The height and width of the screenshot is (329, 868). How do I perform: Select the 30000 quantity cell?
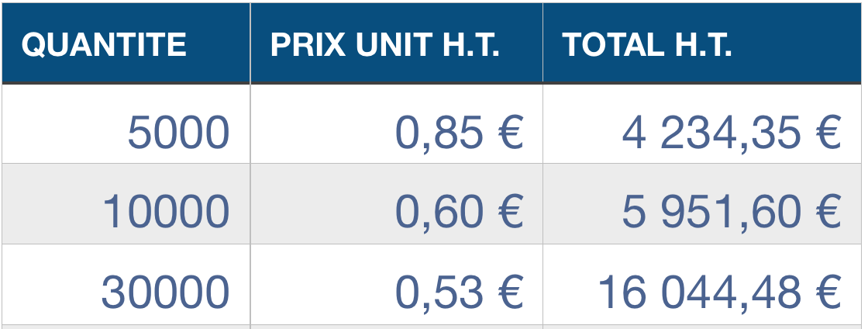(x=165, y=293)
